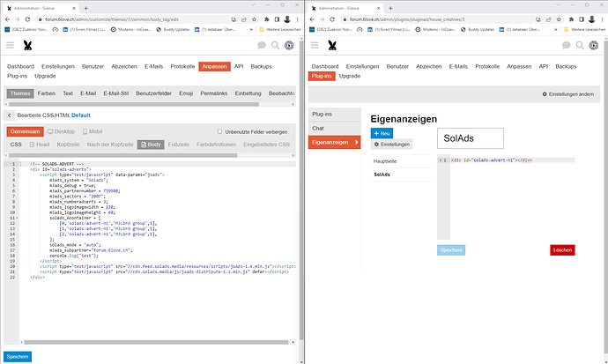Open share icon in left address bar
This screenshot has height=364, width=608.
pyautogui.click(x=244, y=19)
